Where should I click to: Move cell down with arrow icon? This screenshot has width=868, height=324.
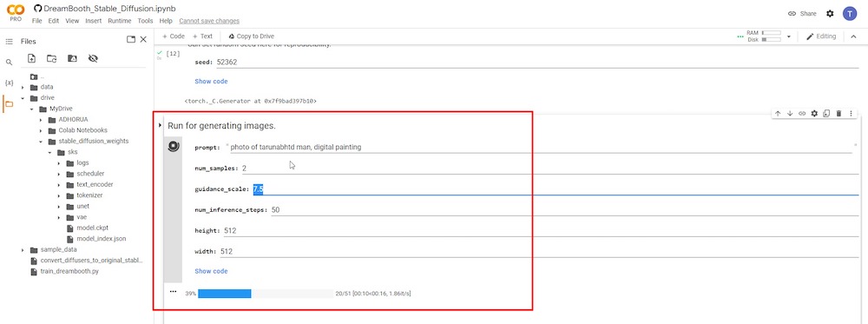790,114
